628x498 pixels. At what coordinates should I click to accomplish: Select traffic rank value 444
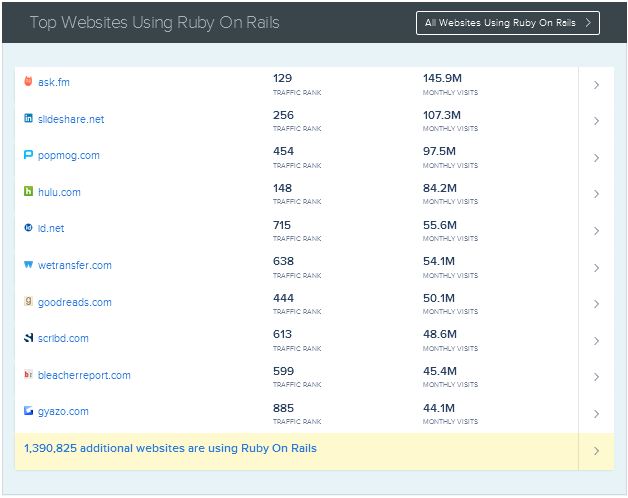point(283,298)
